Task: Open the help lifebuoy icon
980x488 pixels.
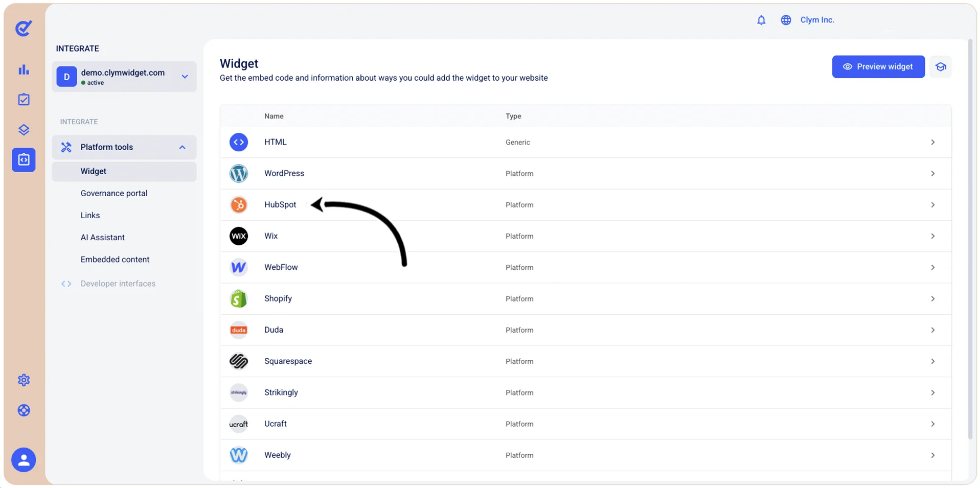Action: (24, 410)
